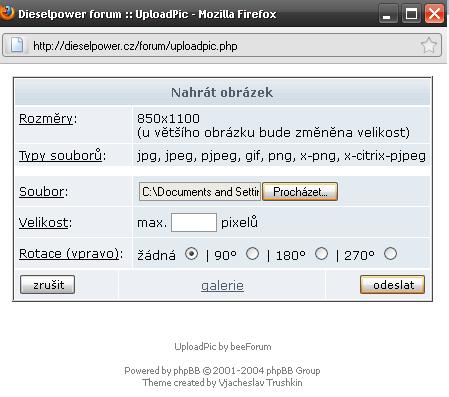Maximize the Firefox window
The image size is (449, 397).
click(411, 14)
